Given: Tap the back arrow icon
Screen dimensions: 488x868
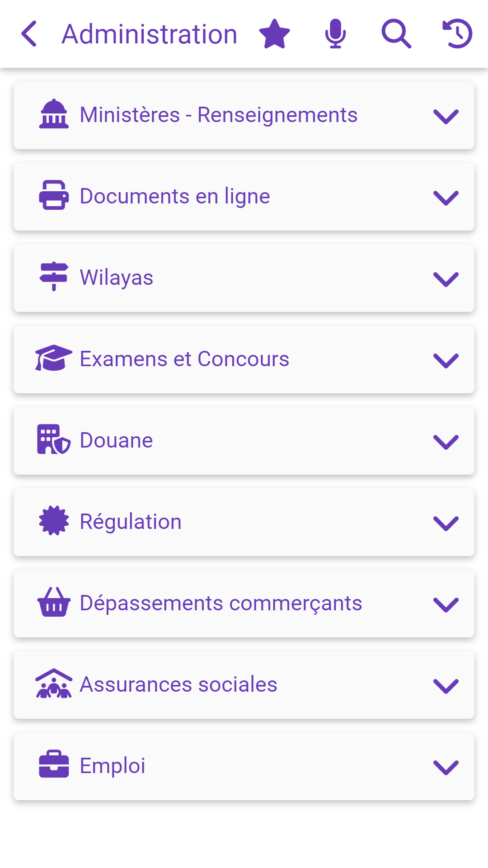Looking at the screenshot, I should [29, 34].
